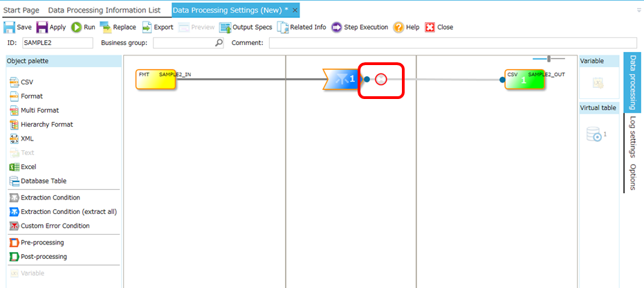Run the data processing
The image size is (644, 288).
(x=83, y=27)
